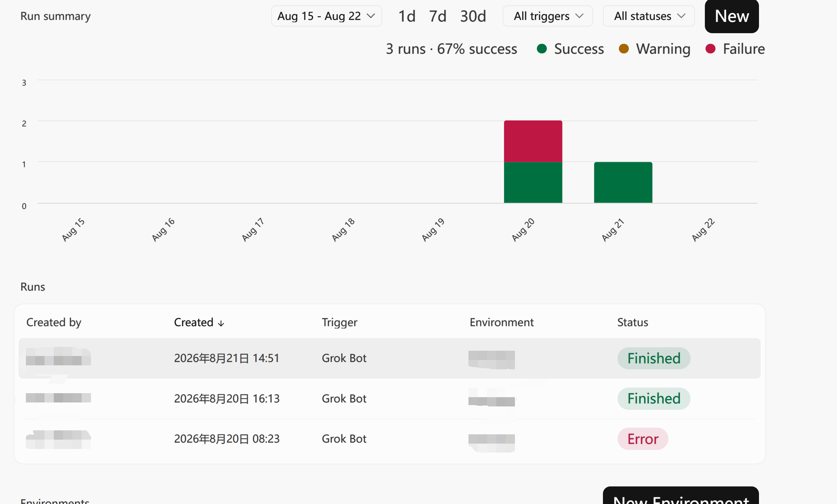Expand the All statuses filter

coord(648,16)
